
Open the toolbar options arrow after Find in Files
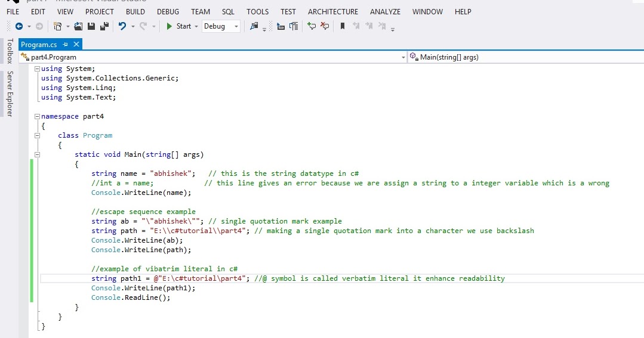point(264,29)
